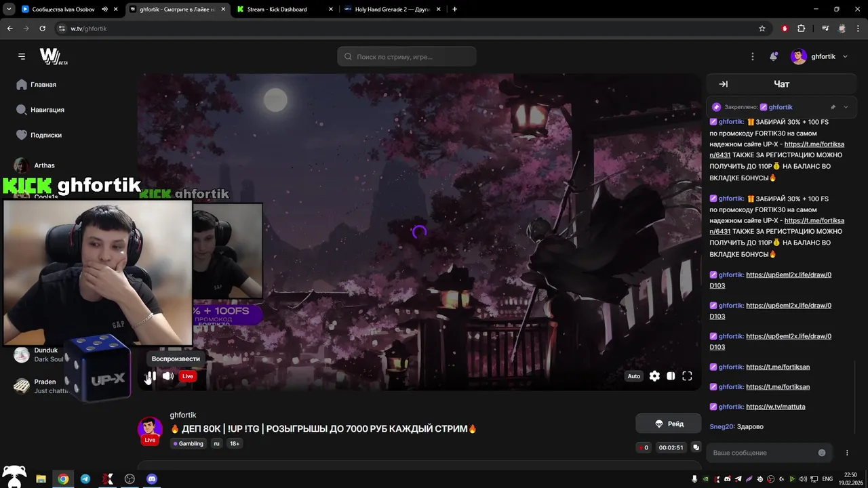Select the ru language tag

(x=217, y=443)
